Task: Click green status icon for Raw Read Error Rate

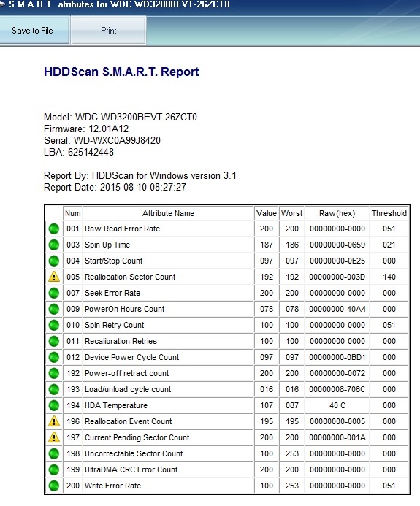Action: click(54, 229)
